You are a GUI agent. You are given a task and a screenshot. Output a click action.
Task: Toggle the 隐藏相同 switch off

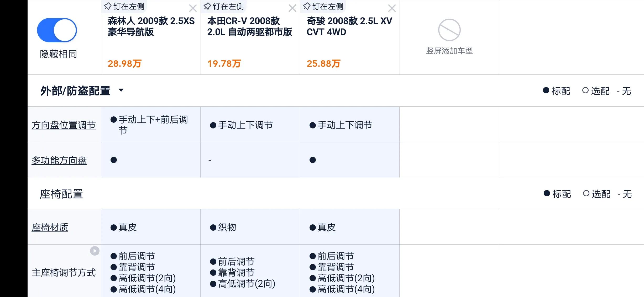[57, 30]
